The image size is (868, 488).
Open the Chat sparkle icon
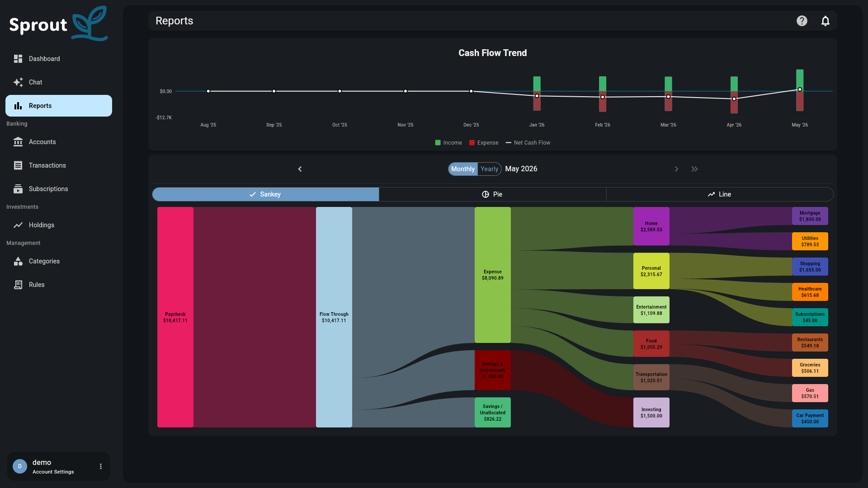pos(18,82)
